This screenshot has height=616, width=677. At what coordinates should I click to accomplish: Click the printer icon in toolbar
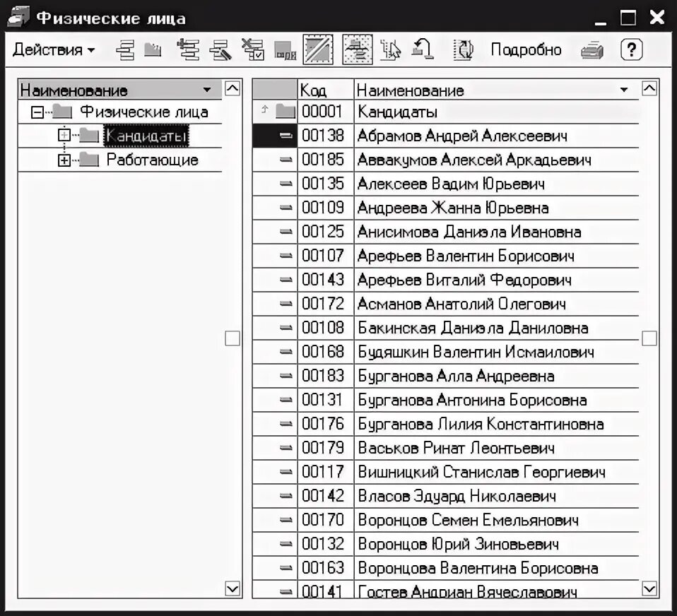click(592, 50)
